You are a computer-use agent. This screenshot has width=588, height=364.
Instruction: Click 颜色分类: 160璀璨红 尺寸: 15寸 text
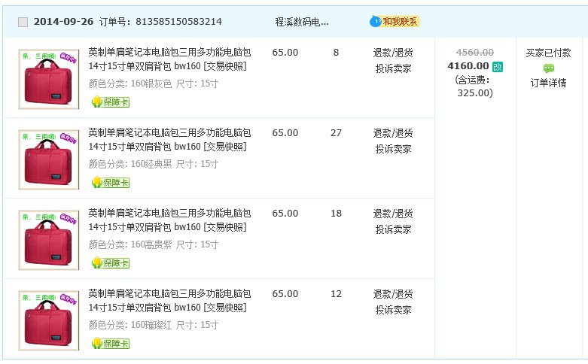(x=154, y=325)
